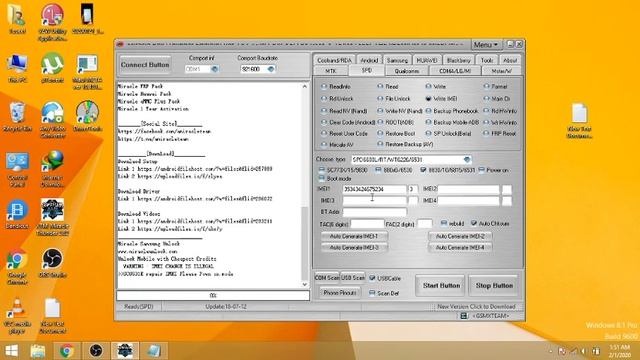The height and width of the screenshot is (360, 640).
Task: Open File Explorer in the taskbar
Action: coord(38,351)
